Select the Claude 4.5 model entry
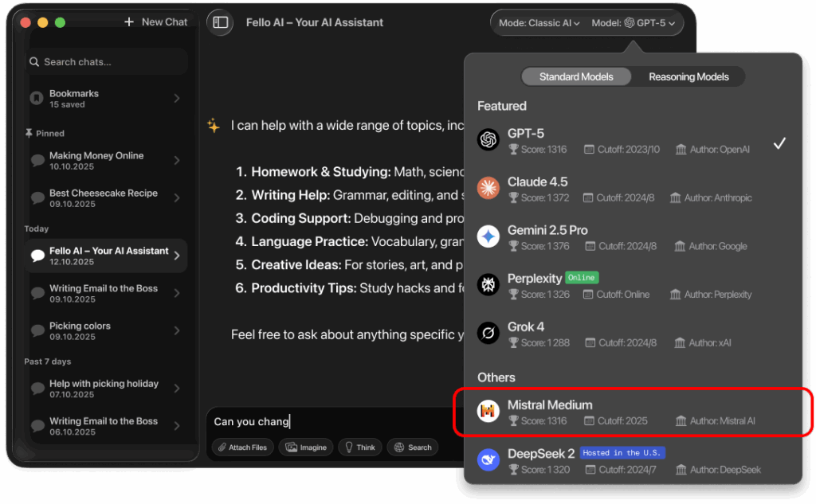 (633, 188)
